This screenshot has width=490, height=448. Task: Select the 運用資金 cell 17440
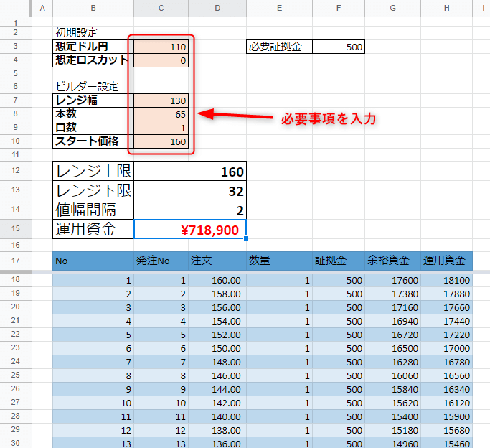pos(446,322)
